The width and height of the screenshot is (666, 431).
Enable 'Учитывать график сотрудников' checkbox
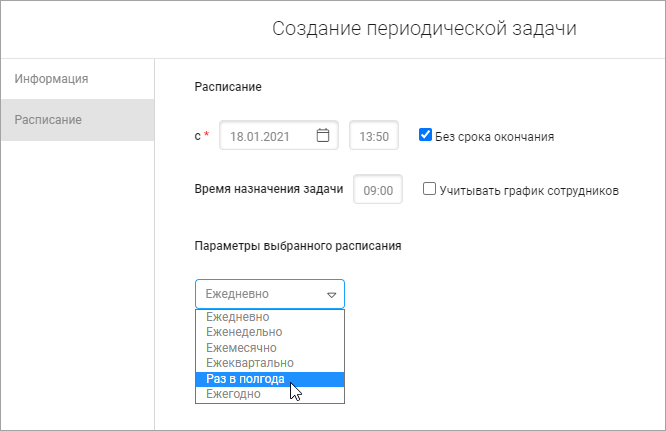tap(429, 189)
